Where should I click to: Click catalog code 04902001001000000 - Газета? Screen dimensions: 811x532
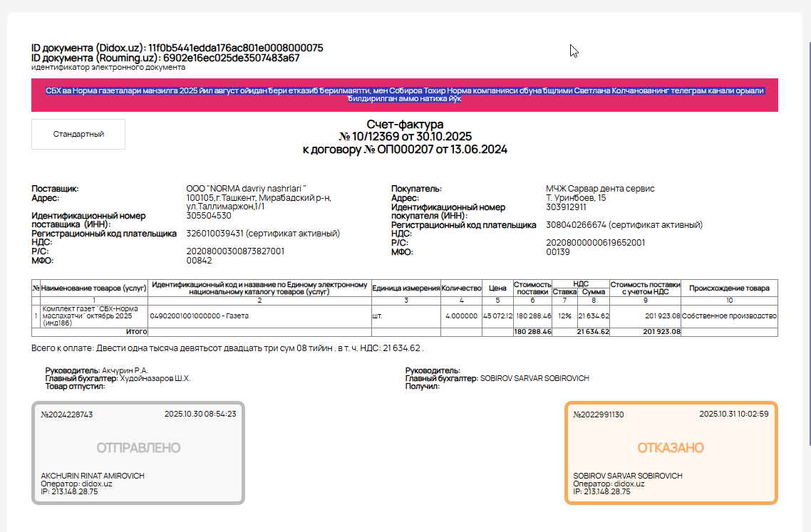point(199,316)
